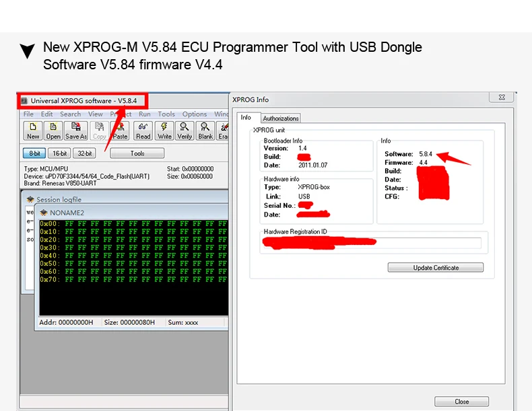The height and width of the screenshot is (411, 532).
Task: Click the Blank check toolbar icon
Action: (205, 130)
